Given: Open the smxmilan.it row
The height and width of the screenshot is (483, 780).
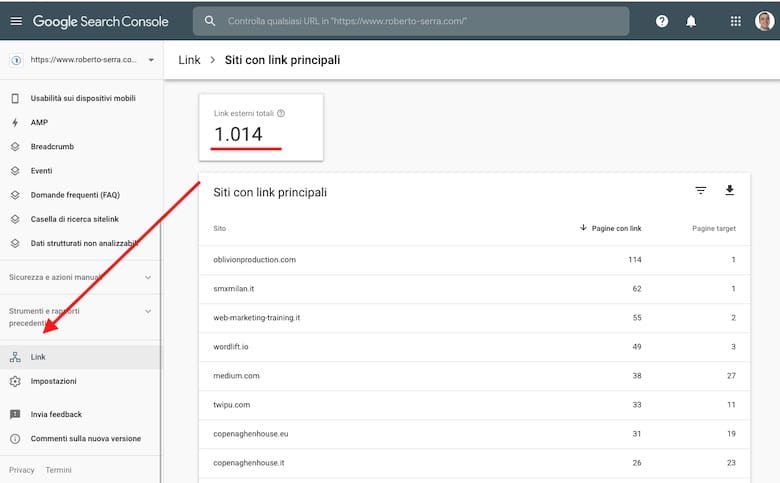Looking at the screenshot, I should [475, 289].
